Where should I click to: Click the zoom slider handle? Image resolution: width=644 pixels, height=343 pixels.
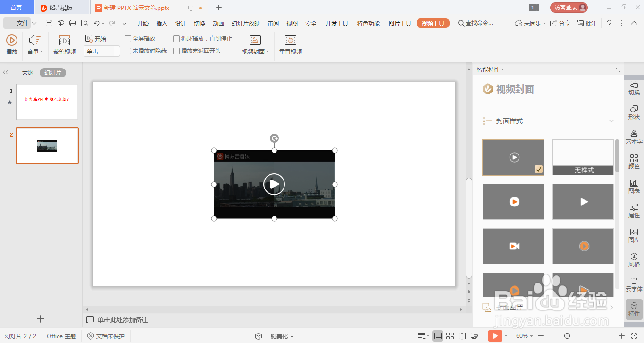click(x=567, y=336)
